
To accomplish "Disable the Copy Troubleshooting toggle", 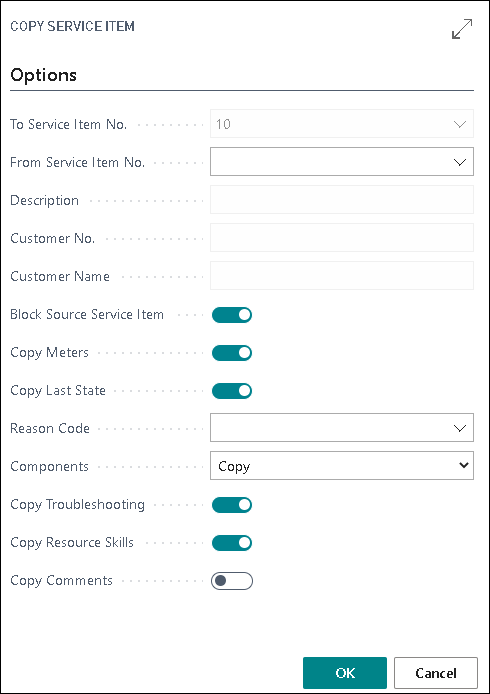I will [x=232, y=505].
